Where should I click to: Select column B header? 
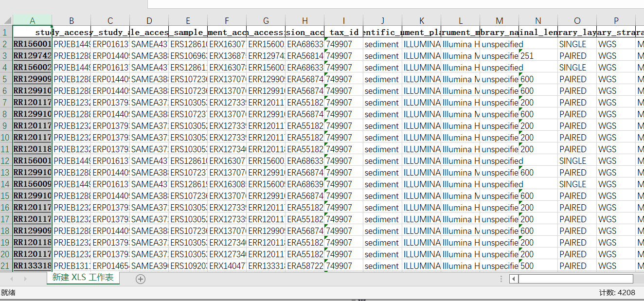(x=72, y=20)
